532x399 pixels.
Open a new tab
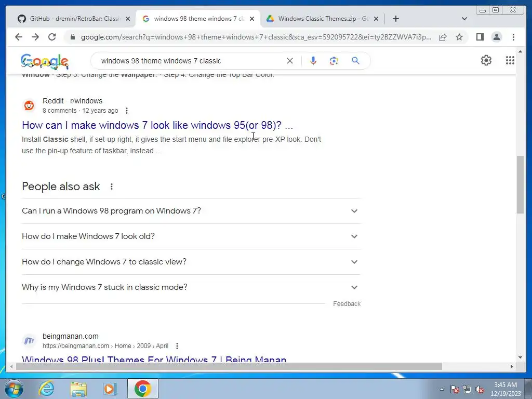pos(395,19)
